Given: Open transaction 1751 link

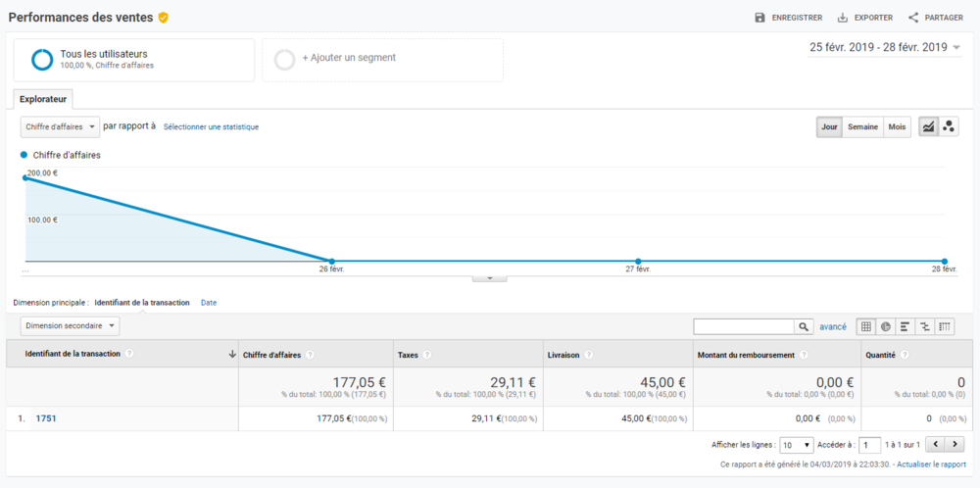Looking at the screenshot, I should coord(46,418).
